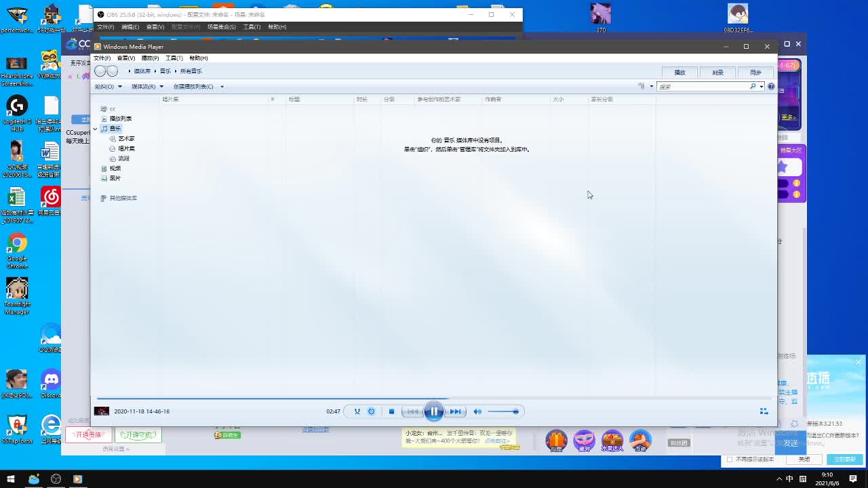Go forward with the navigation forward arrow
The image size is (868, 488).
coord(113,71)
